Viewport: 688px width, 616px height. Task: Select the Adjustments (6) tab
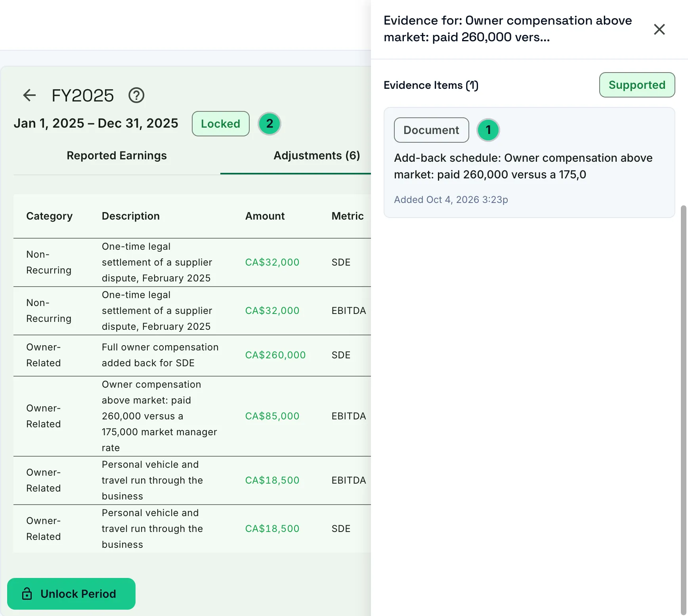pyautogui.click(x=317, y=155)
